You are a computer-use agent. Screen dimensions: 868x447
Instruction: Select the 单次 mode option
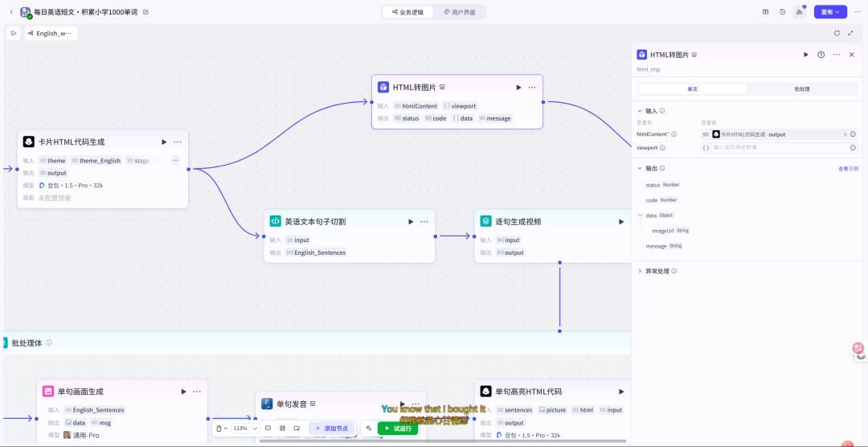pos(692,88)
